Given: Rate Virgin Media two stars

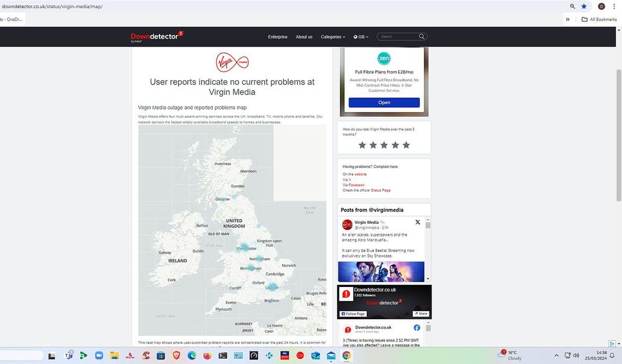Looking at the screenshot, I should [373, 145].
